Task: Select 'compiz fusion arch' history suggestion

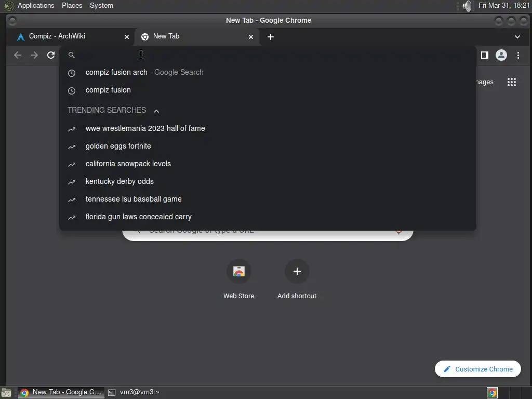Action: (x=268, y=72)
